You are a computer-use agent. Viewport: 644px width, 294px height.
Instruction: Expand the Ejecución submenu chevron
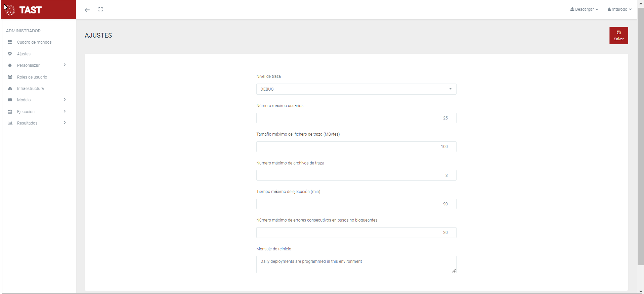coord(65,111)
